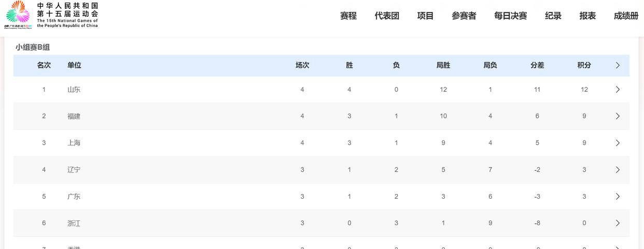644x249 pixels.
Task: Click the 15th National Games logo
Action: pyautogui.click(x=51, y=15)
